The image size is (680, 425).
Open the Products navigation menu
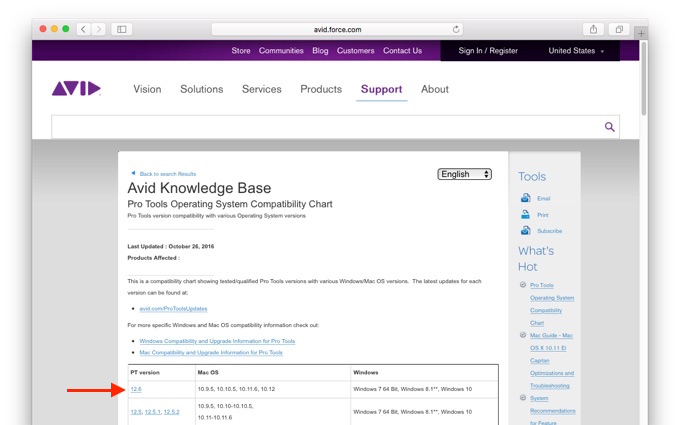(321, 89)
